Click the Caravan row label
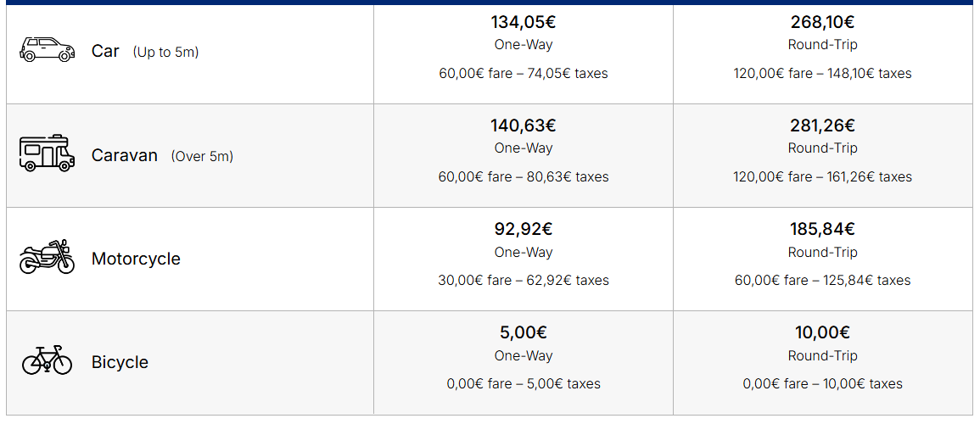 coord(125,155)
